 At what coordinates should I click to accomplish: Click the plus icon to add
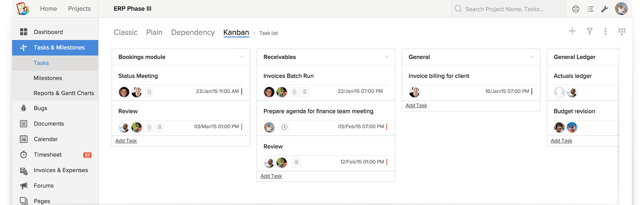(x=572, y=31)
